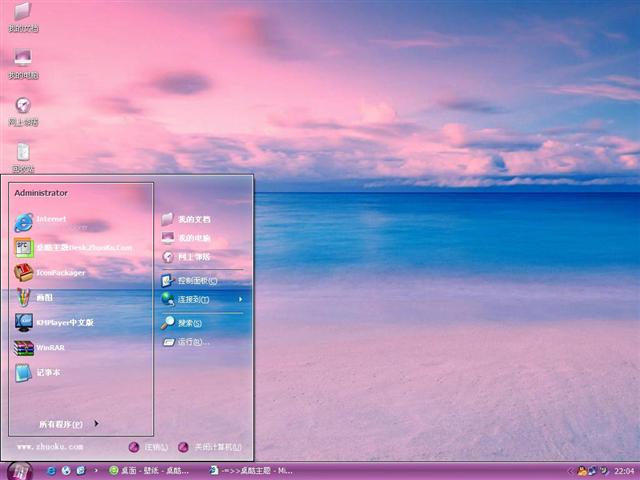
Task: Launch Internet Explorer from Quick Launch
Action: pyautogui.click(x=51, y=471)
